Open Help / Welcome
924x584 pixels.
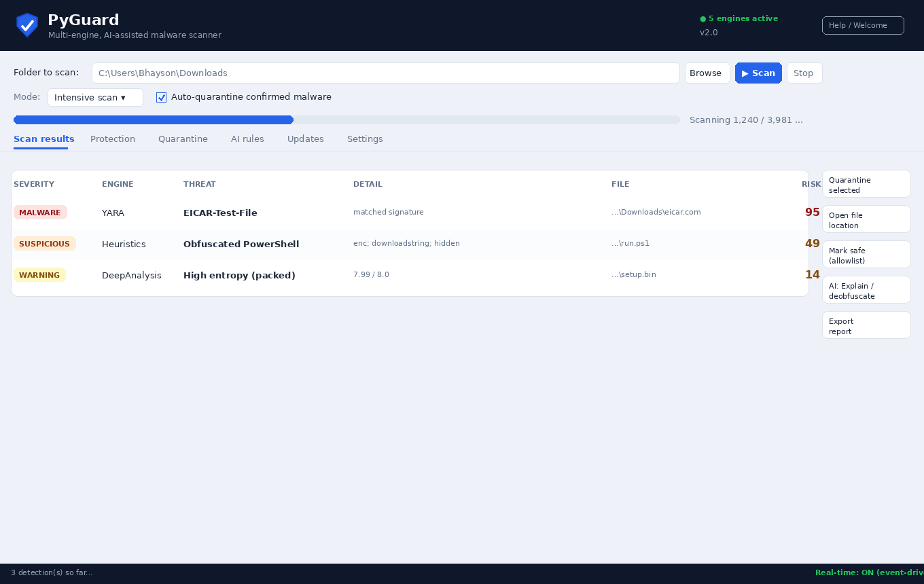(x=863, y=25)
